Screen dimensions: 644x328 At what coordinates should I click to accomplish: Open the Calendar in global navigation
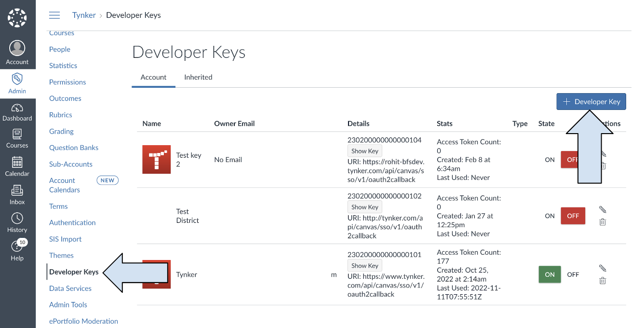(17, 167)
